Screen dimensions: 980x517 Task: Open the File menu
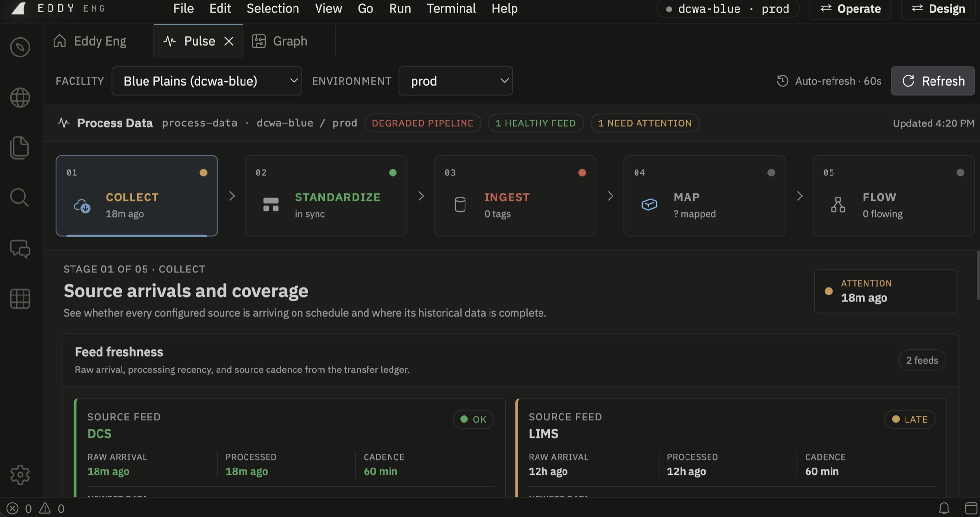(x=183, y=8)
